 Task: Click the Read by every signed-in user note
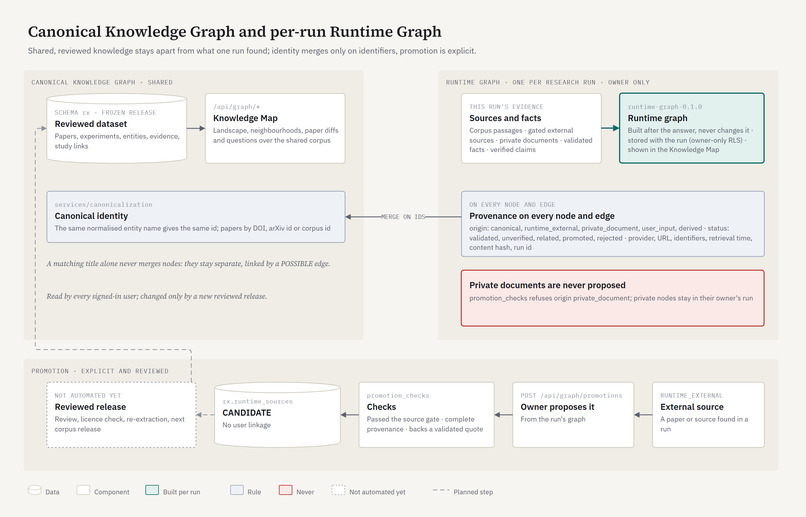click(x=157, y=297)
